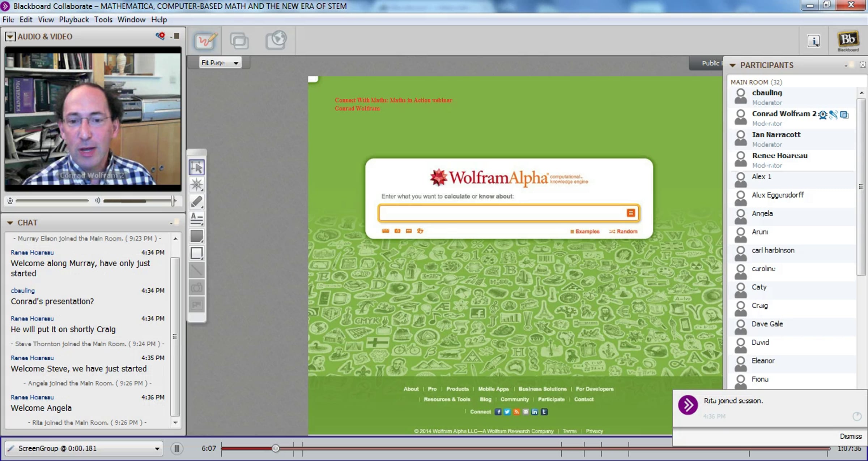Click the Random link on WolframAlpha
The width and height of the screenshot is (868, 461).
click(624, 231)
